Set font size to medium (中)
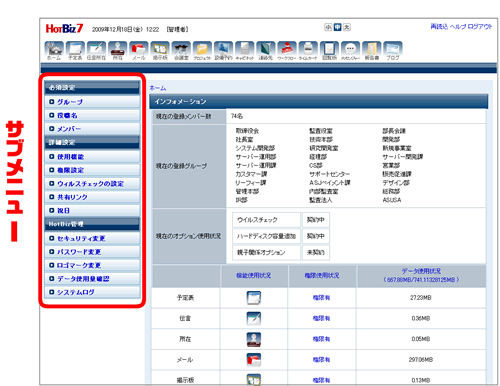Viewport: 500px width, 386px height. [338, 27]
